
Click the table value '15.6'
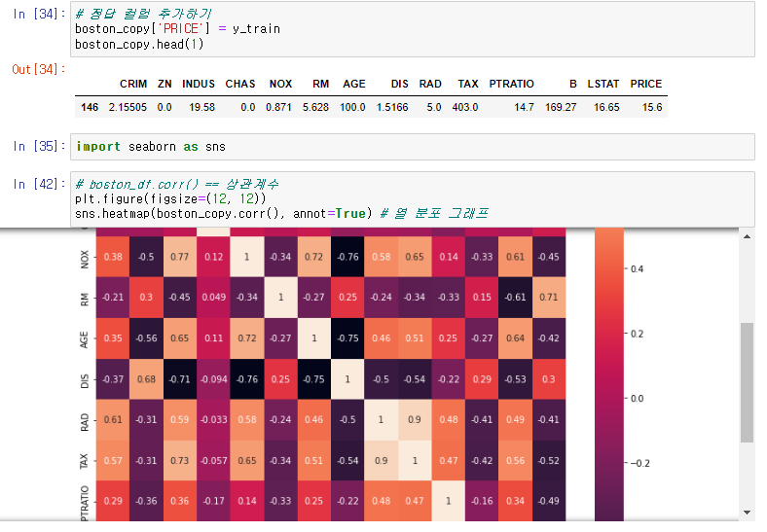(x=652, y=108)
